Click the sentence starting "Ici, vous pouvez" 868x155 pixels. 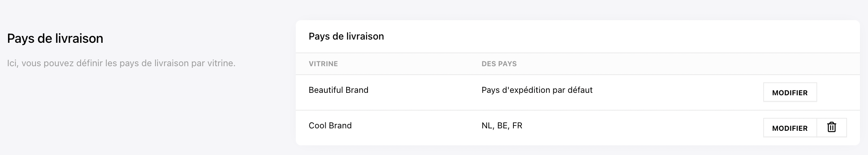click(x=121, y=63)
